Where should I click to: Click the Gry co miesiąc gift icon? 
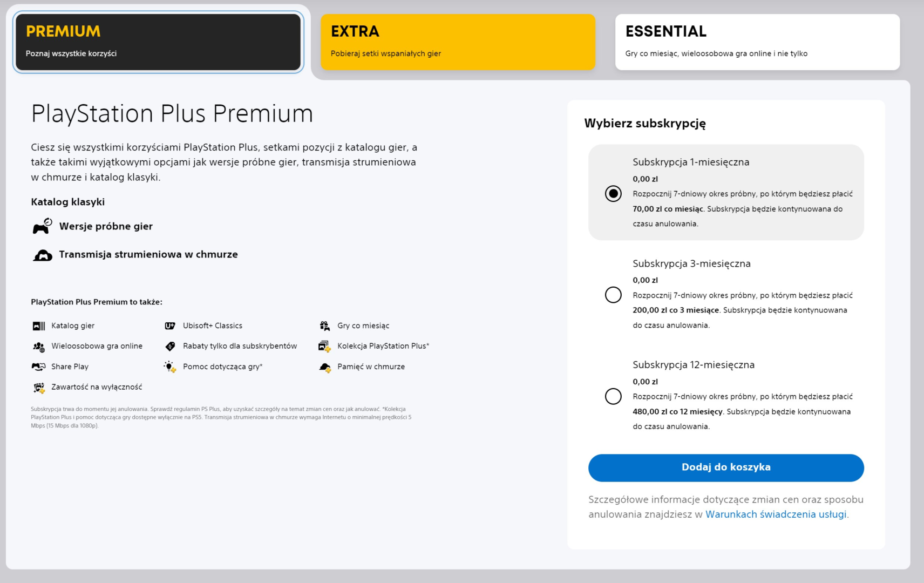[324, 326]
